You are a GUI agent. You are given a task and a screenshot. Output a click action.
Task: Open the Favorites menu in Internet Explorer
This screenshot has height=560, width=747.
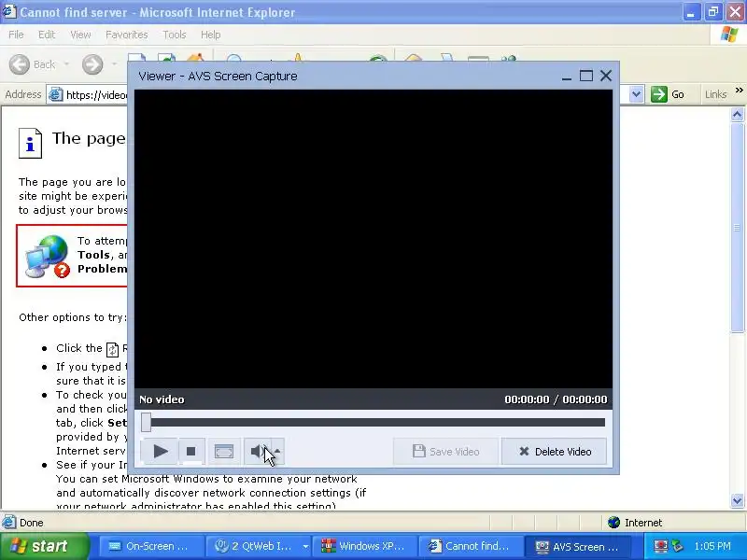127,35
